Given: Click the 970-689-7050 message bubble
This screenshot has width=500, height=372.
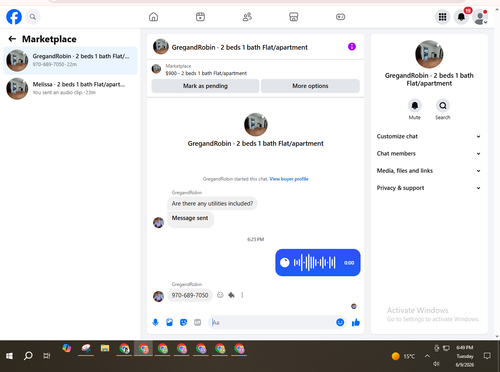Looking at the screenshot, I should pos(190,295).
